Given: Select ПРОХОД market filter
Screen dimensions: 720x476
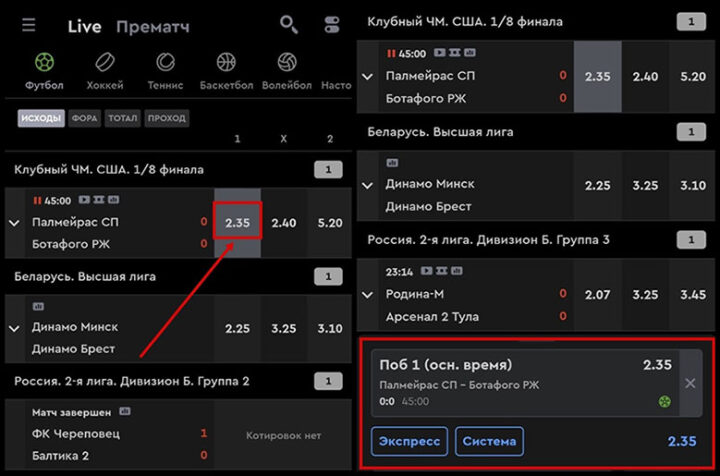Looking at the screenshot, I should click(x=167, y=118).
